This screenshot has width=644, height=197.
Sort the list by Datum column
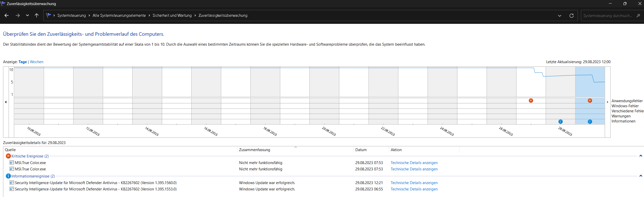371,150
